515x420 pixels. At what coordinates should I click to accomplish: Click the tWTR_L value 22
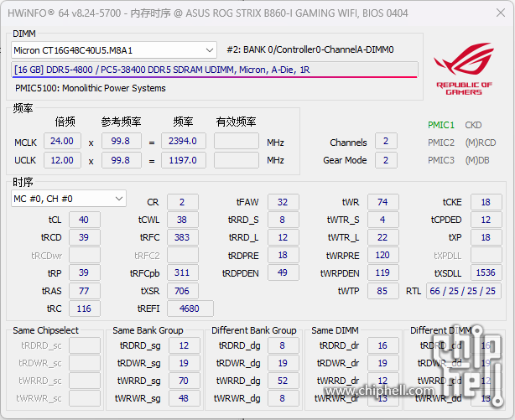click(x=383, y=237)
